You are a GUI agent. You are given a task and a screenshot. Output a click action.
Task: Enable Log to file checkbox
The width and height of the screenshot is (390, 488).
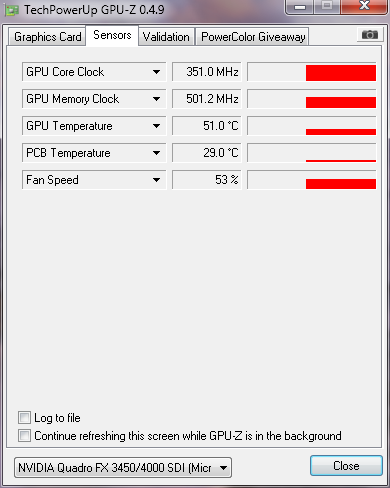point(24,418)
